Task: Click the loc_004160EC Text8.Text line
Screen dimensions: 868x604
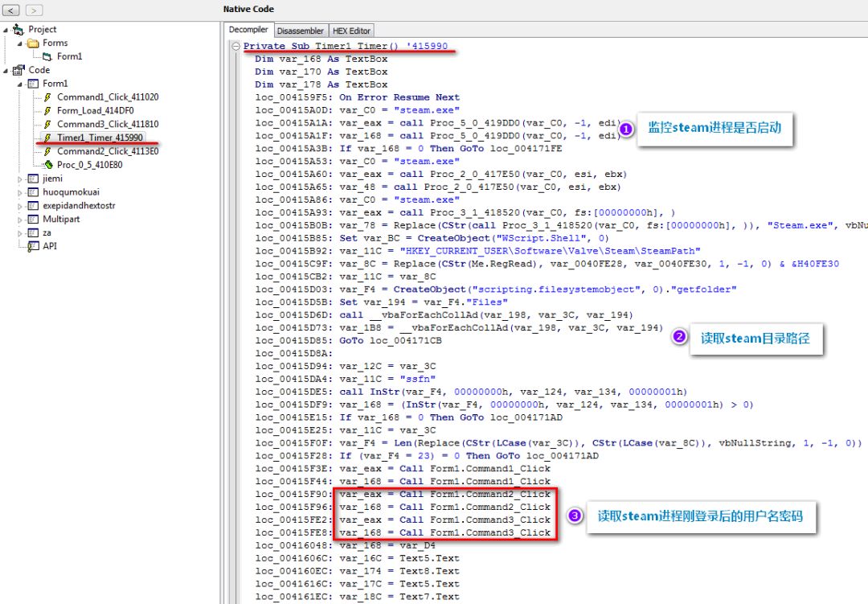Action: [358, 571]
